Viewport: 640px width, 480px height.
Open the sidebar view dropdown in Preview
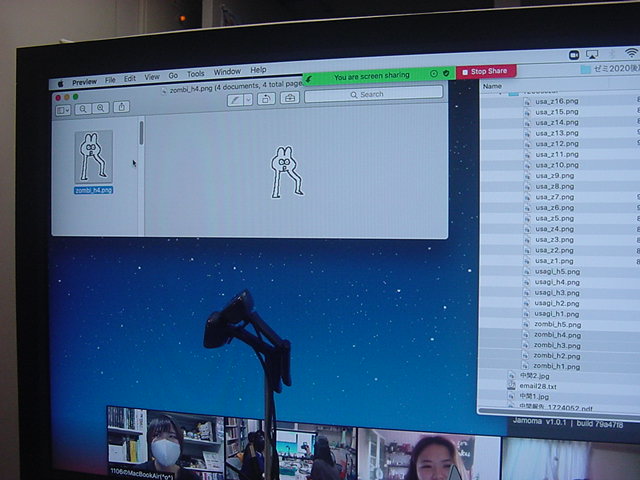click(x=63, y=110)
